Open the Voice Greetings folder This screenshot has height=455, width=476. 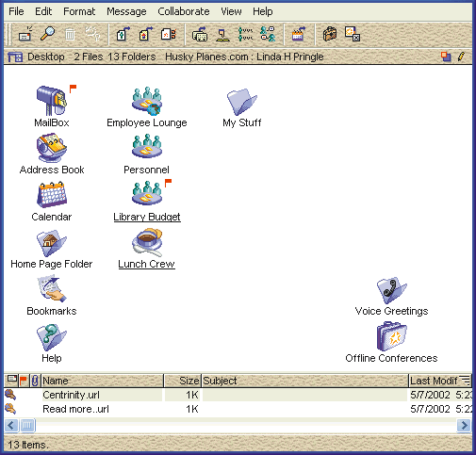click(392, 290)
